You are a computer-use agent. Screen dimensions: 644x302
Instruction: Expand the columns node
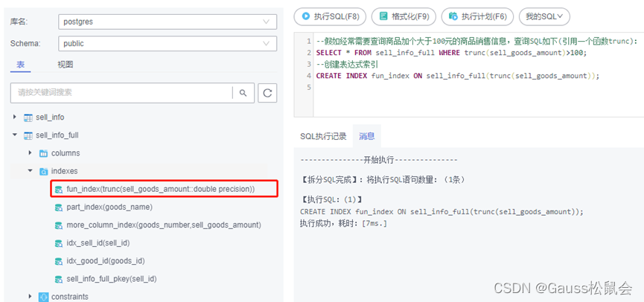point(30,152)
